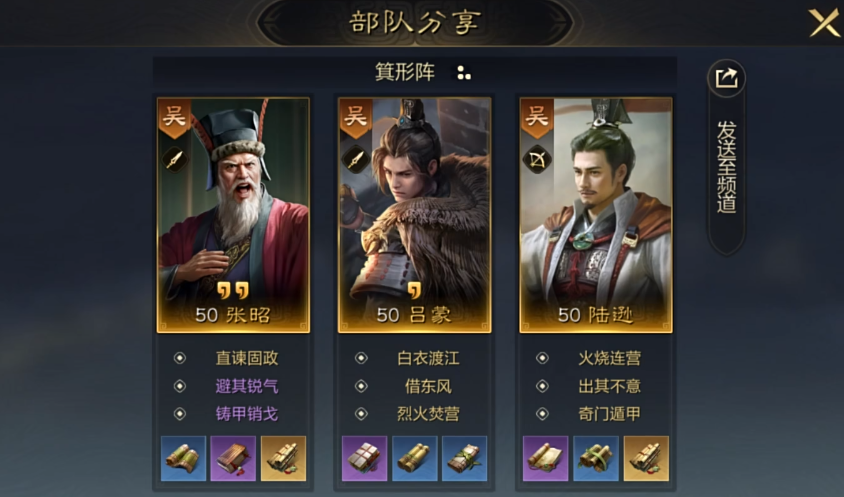Click 发送至频道 to send to channel
The height and width of the screenshot is (497, 844).
pos(726,166)
